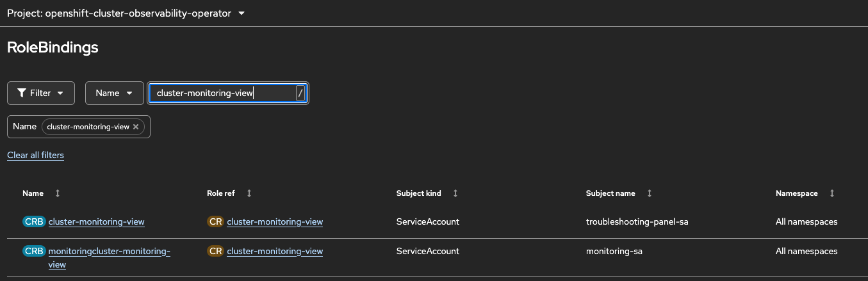The image size is (868, 281).
Task: Click the CR badge in first row
Action: 215,222
